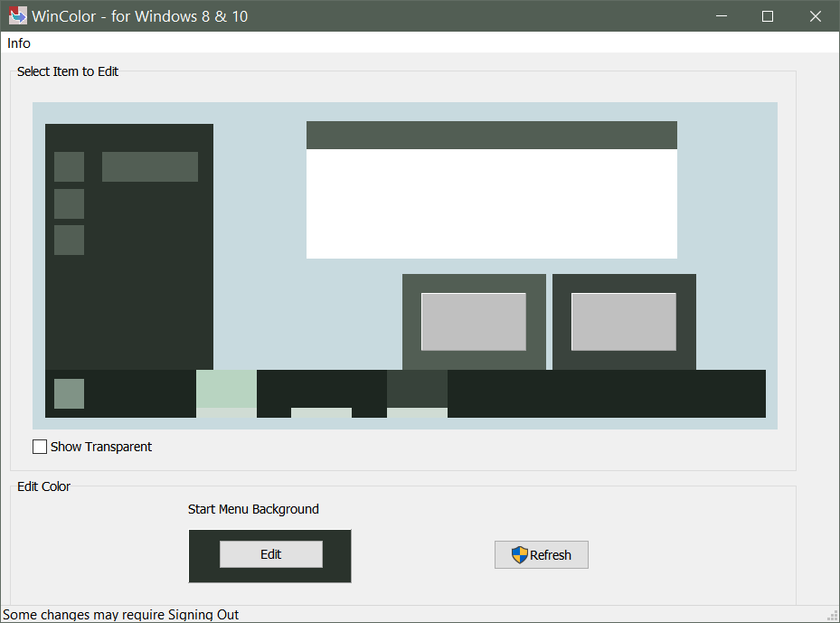
Task: Select the top small Start Menu tile
Action: point(69,166)
